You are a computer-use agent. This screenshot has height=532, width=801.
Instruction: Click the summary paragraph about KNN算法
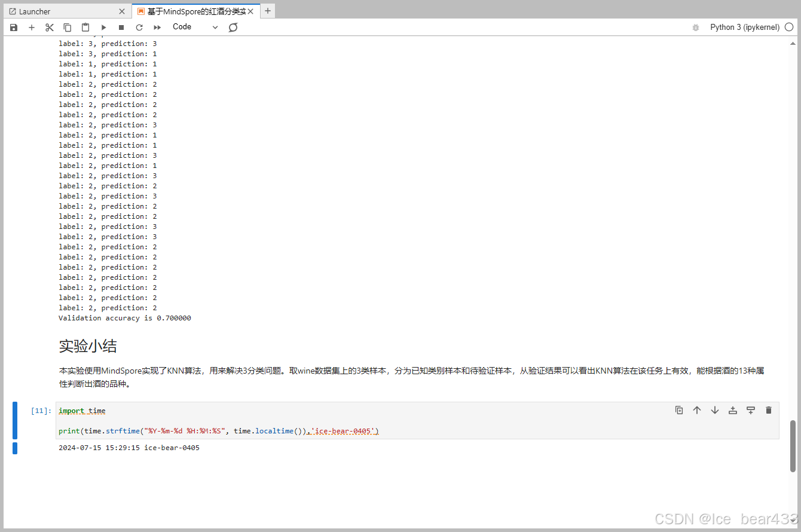click(x=411, y=377)
